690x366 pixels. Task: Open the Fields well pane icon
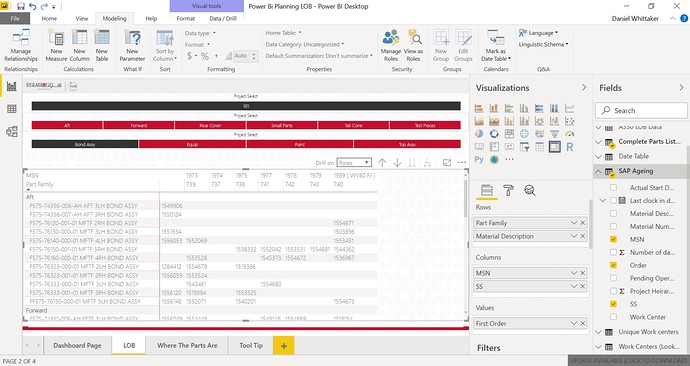pos(487,190)
